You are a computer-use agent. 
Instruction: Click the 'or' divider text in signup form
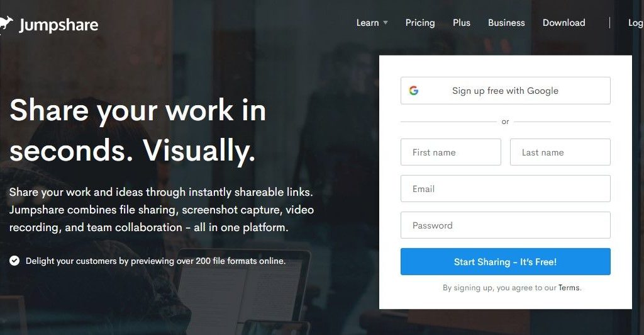pyautogui.click(x=505, y=122)
